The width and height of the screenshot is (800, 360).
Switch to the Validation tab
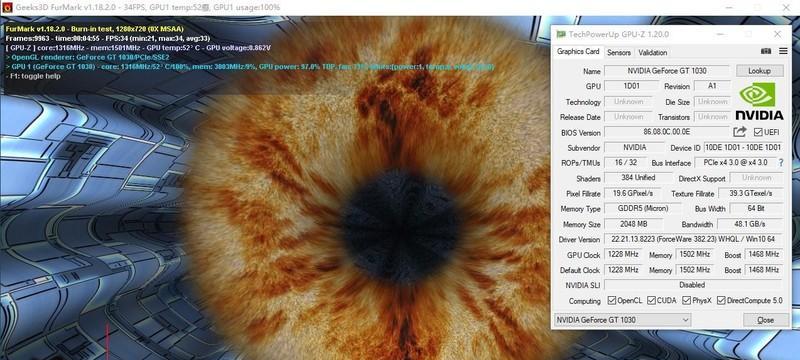(x=653, y=52)
